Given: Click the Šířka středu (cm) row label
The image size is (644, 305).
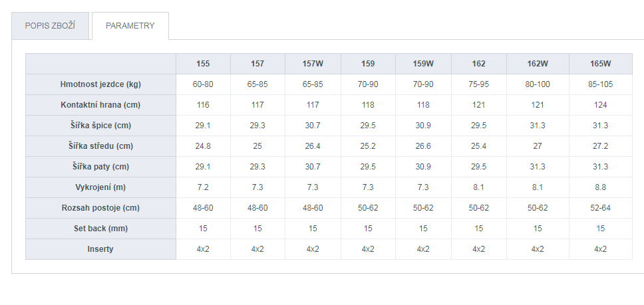Looking at the screenshot, I should tap(100, 146).
